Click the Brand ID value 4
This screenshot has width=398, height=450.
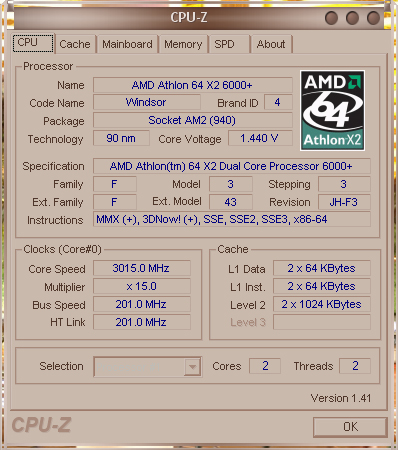pyautogui.click(x=278, y=102)
